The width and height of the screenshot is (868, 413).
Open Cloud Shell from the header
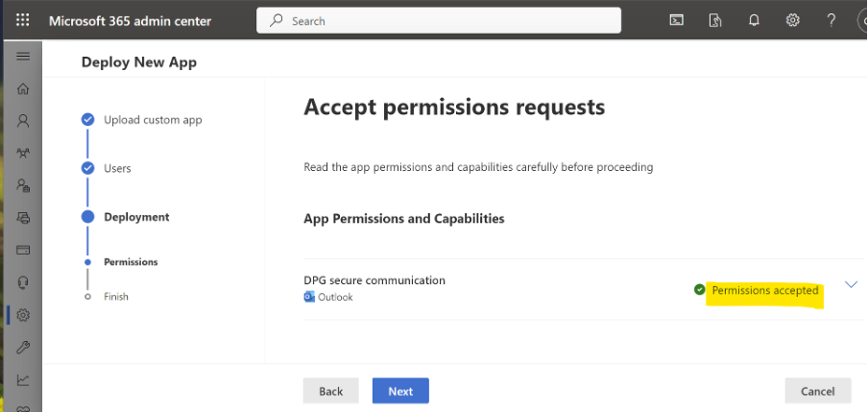677,20
